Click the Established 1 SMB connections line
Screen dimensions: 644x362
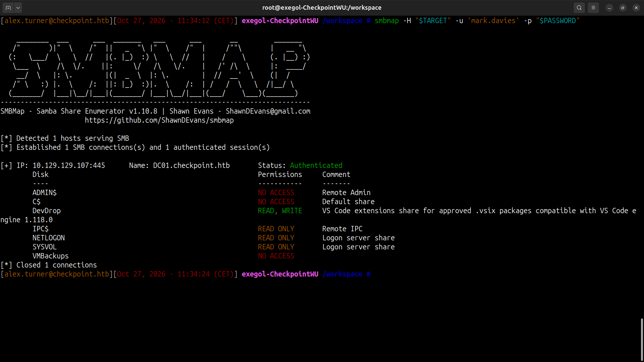click(x=135, y=147)
